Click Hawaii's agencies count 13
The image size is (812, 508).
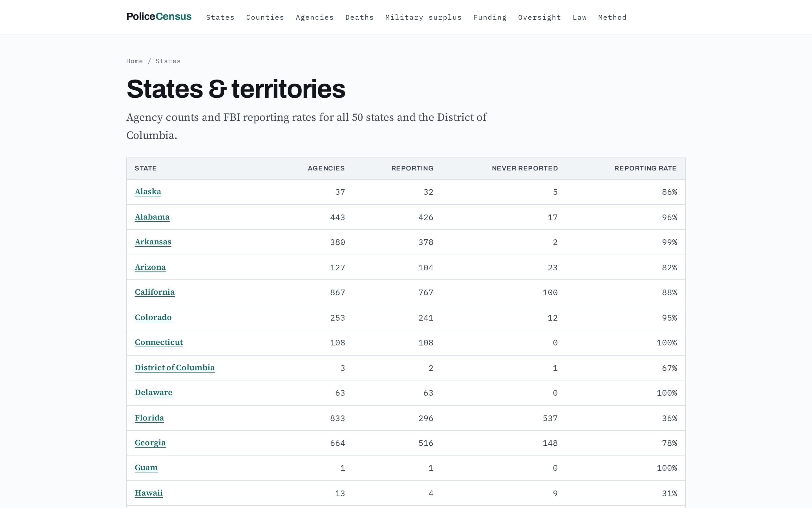(340, 494)
